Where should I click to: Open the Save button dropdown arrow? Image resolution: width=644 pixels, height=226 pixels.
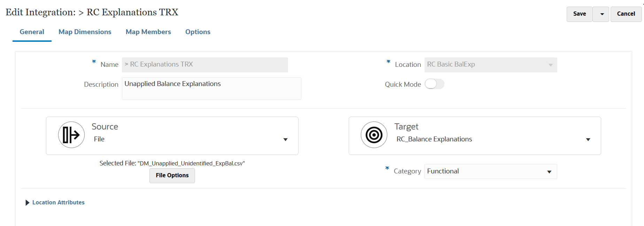point(601,14)
